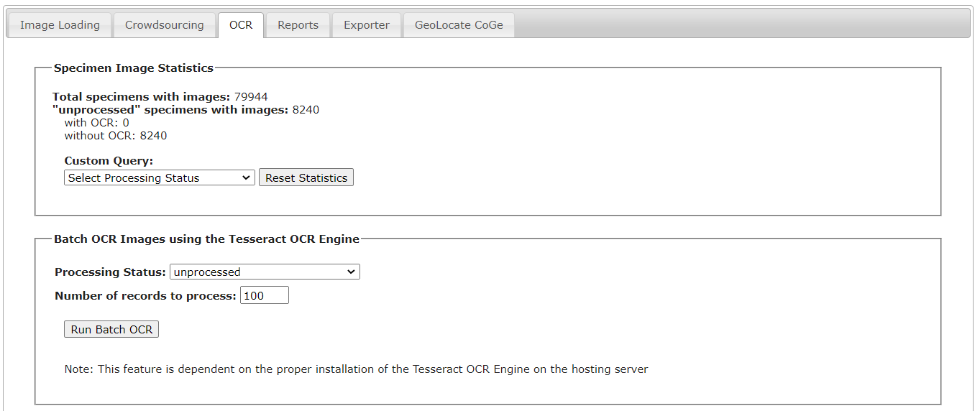Expand the Select Processing Status dropdown
The height and width of the screenshot is (411, 980).
[160, 177]
